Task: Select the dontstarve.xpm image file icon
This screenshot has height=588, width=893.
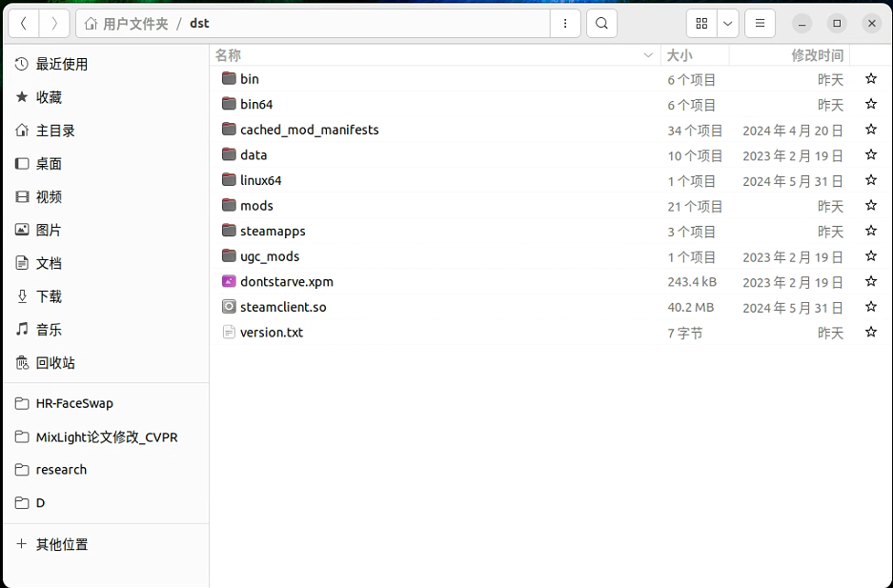Action: [229, 281]
